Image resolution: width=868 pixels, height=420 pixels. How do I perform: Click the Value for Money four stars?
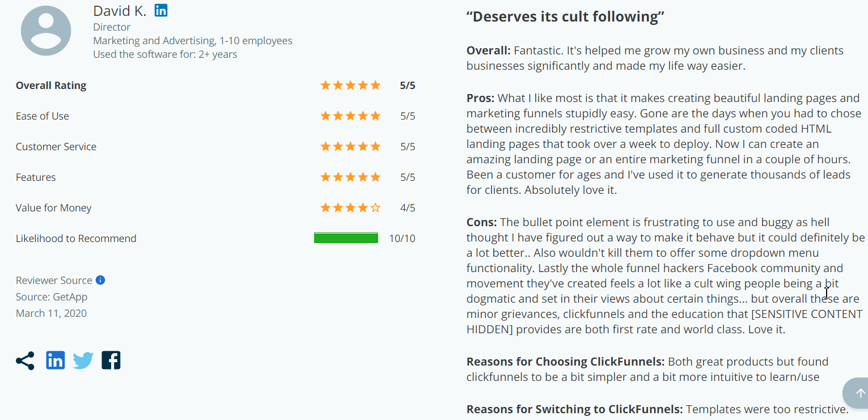click(350, 208)
